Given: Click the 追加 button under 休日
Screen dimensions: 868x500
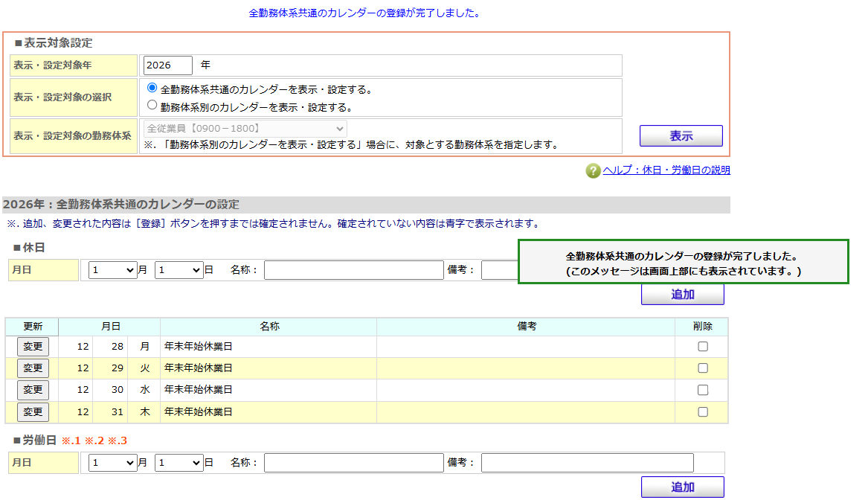Looking at the screenshot, I should 683,295.
